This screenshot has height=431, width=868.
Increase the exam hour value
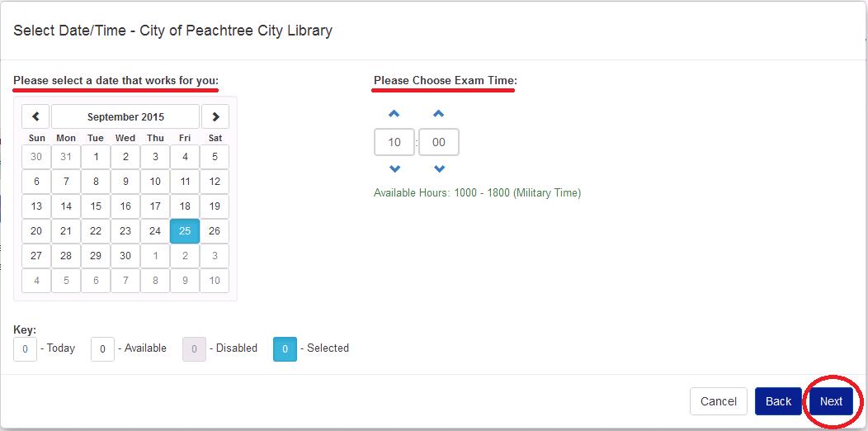click(394, 114)
